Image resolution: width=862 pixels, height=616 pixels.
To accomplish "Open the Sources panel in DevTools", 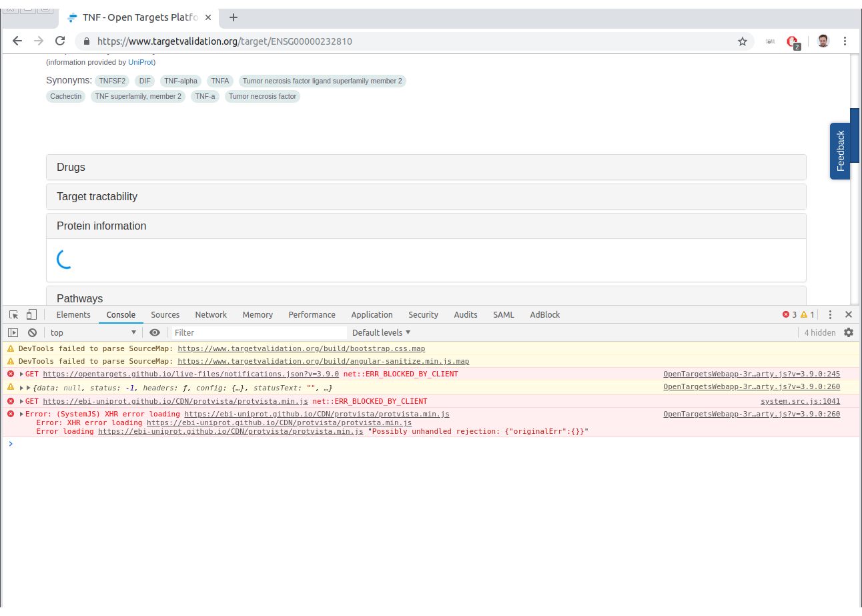I will [x=165, y=314].
